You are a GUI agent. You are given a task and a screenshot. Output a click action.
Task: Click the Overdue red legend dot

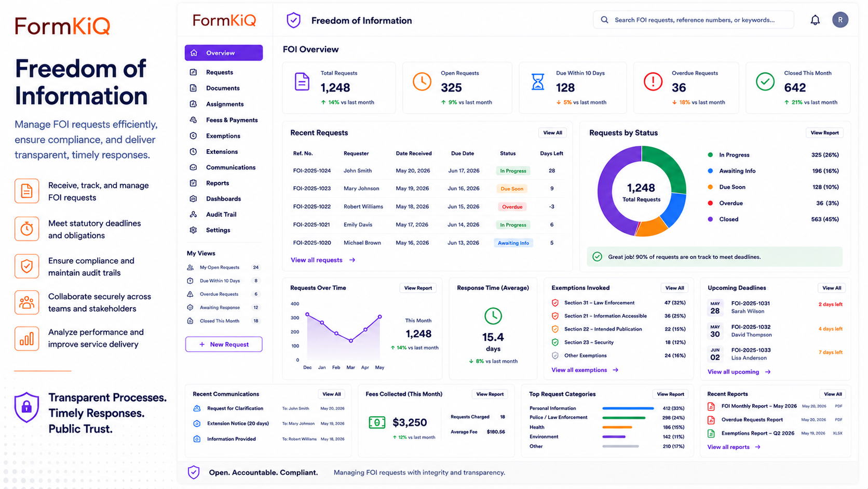click(x=710, y=203)
